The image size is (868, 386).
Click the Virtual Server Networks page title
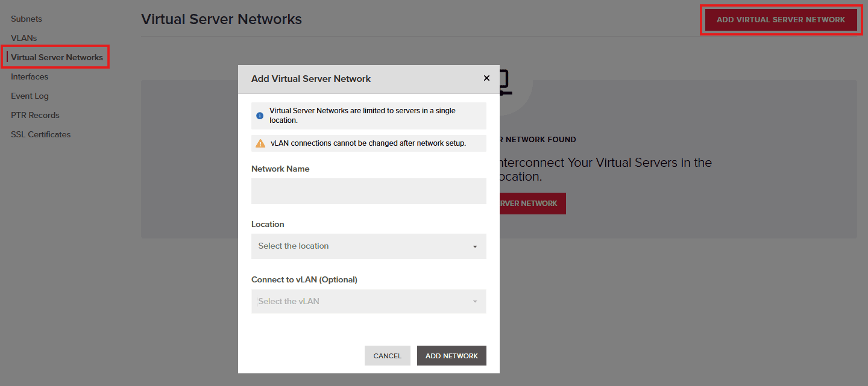(x=221, y=19)
